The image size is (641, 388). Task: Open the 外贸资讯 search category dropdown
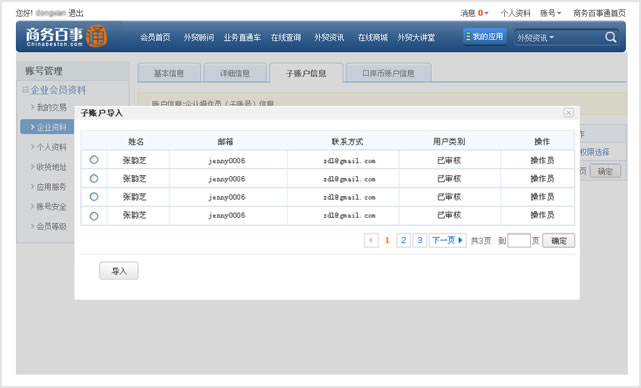536,38
